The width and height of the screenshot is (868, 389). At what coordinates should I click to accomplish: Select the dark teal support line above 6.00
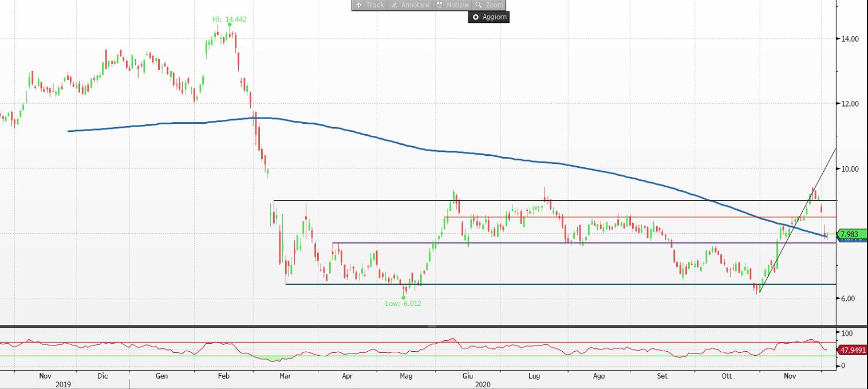point(515,284)
